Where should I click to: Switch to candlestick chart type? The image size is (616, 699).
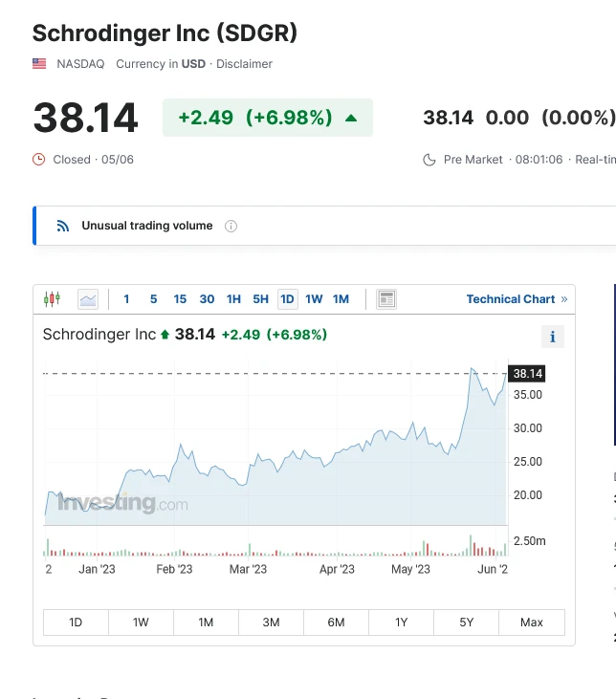click(52, 299)
